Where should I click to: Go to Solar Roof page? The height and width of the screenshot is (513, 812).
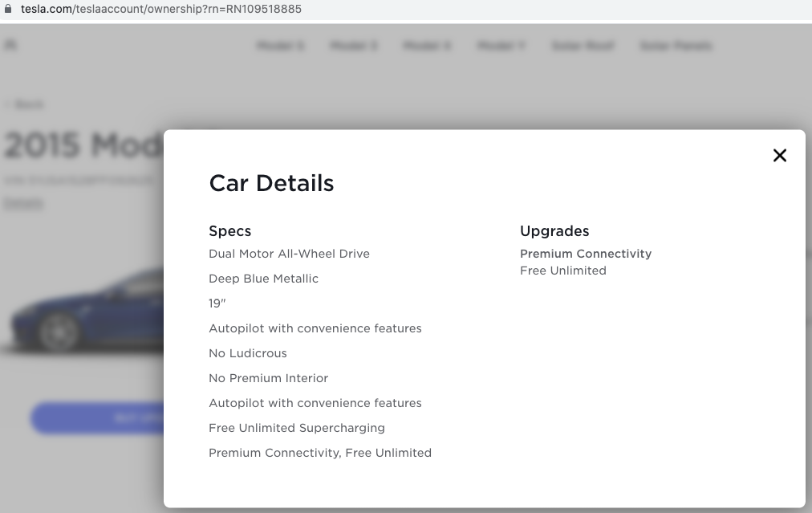[583, 46]
